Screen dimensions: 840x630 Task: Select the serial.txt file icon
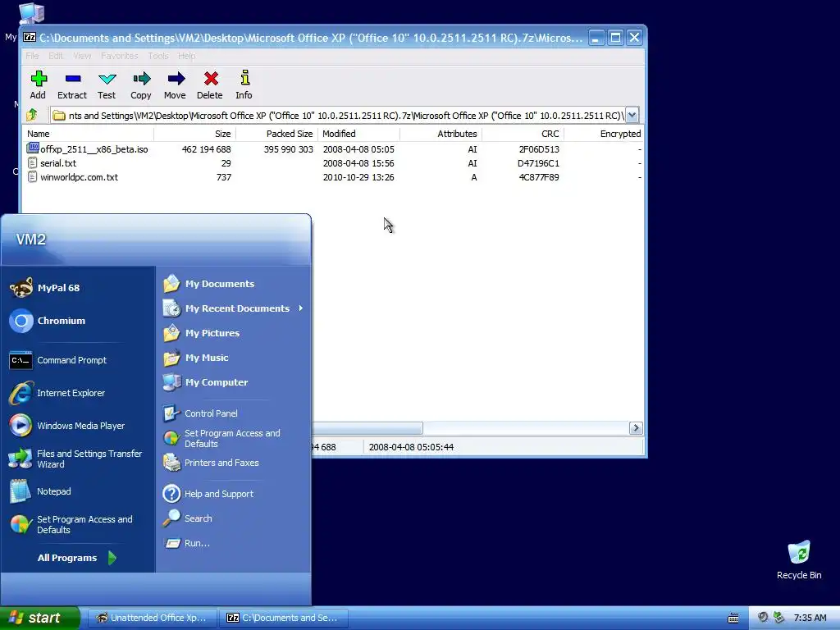tap(32, 163)
